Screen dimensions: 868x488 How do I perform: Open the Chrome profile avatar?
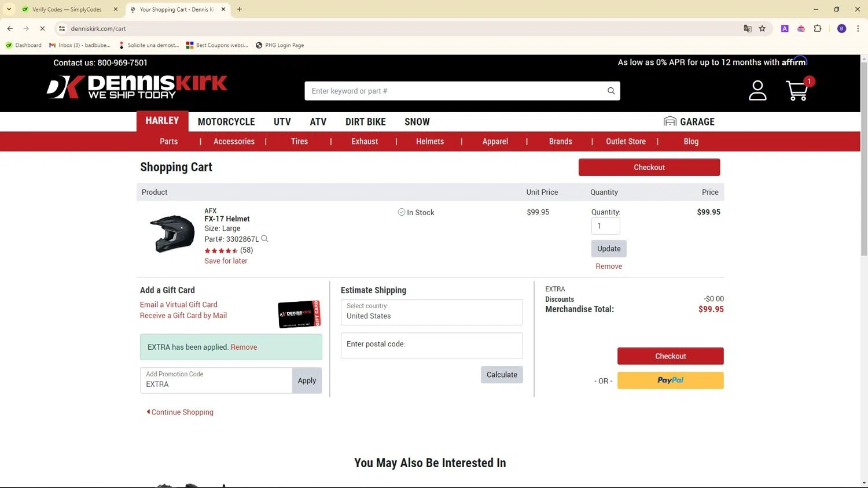click(x=842, y=28)
